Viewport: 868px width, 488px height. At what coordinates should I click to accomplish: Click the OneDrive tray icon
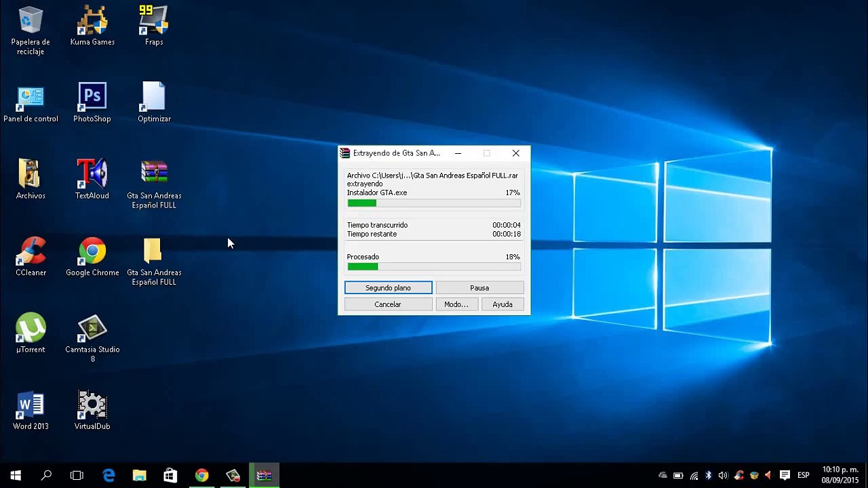pyautogui.click(x=663, y=476)
